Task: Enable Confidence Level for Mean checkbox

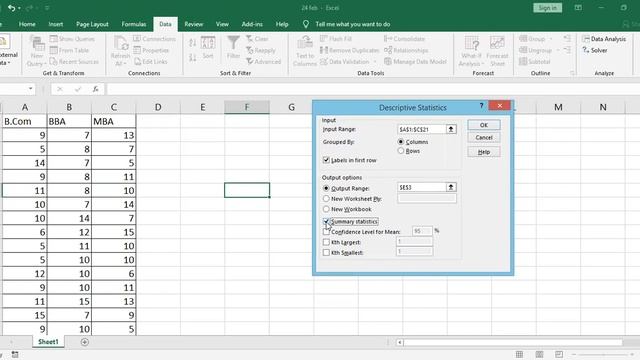Action: 326,232
